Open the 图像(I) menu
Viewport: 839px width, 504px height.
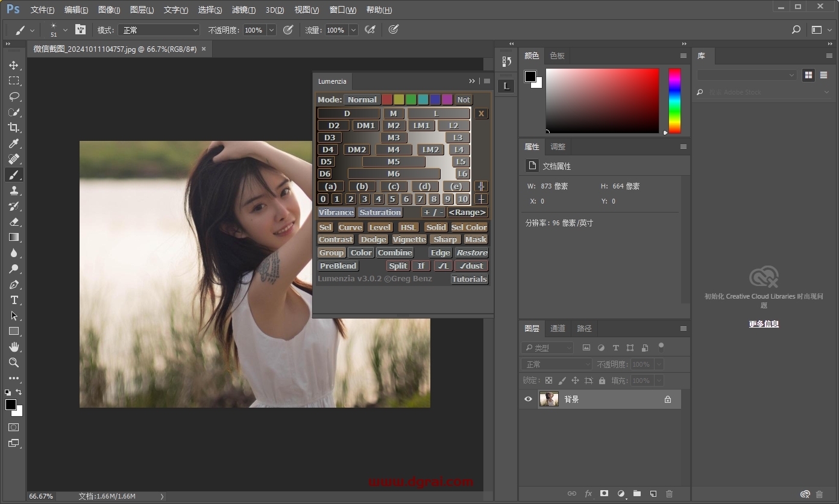coord(109,10)
